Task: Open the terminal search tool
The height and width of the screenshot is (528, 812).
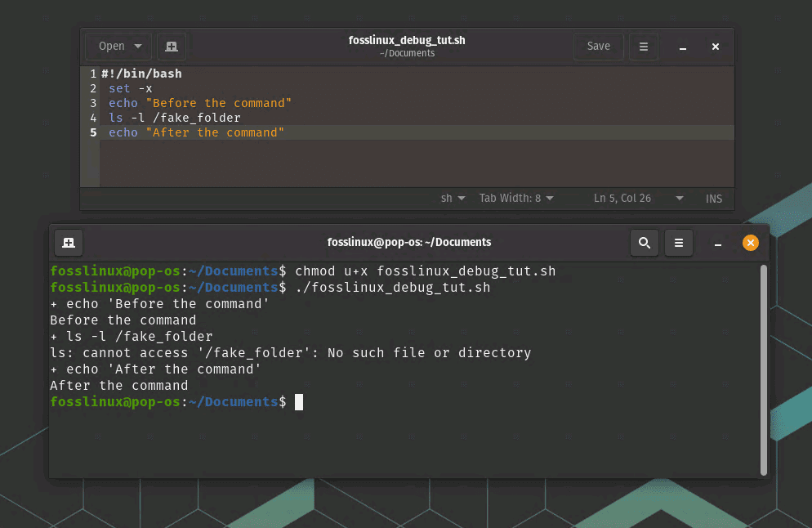Action: pyautogui.click(x=645, y=243)
